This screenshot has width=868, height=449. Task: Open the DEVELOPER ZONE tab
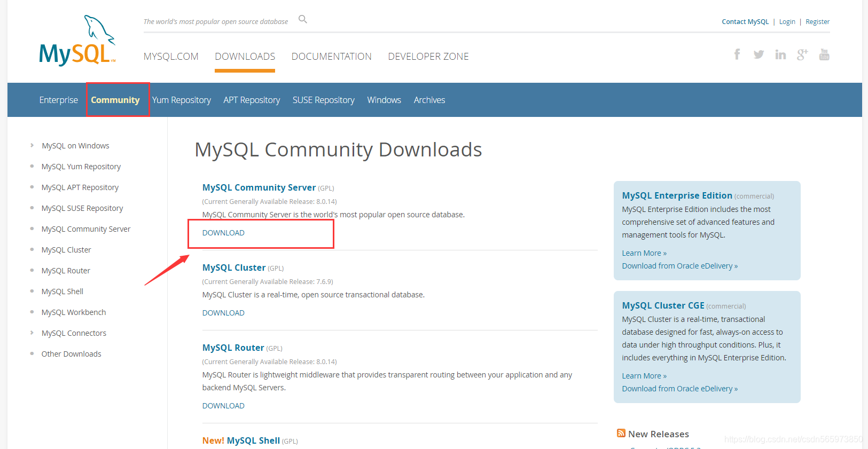428,57
